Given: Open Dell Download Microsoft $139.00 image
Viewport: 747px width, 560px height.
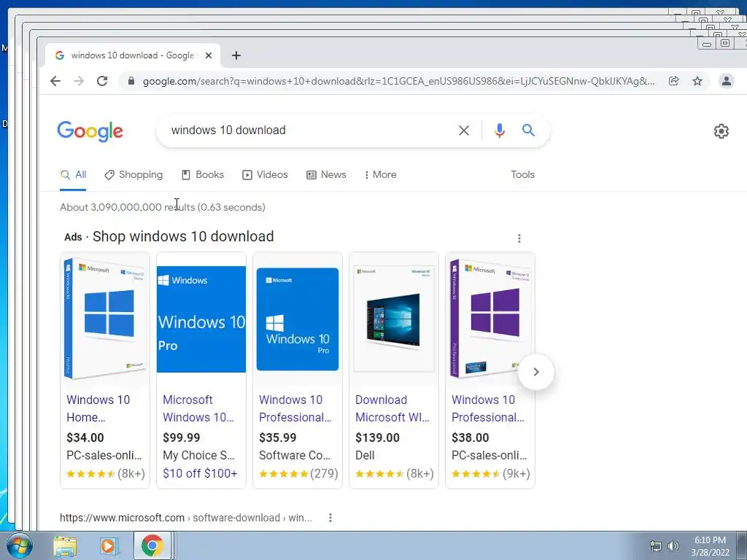Looking at the screenshot, I should 394,319.
